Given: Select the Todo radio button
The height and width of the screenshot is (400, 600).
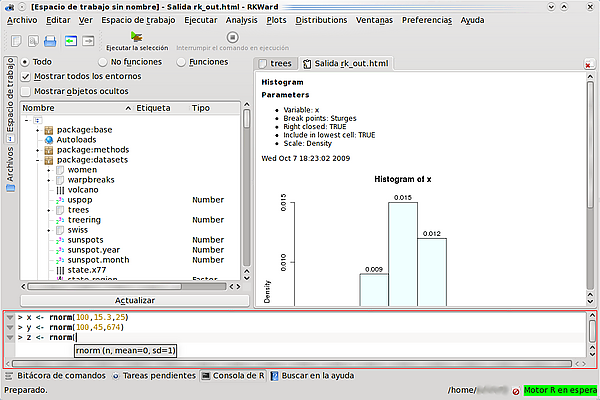Looking at the screenshot, I should pos(25,62).
